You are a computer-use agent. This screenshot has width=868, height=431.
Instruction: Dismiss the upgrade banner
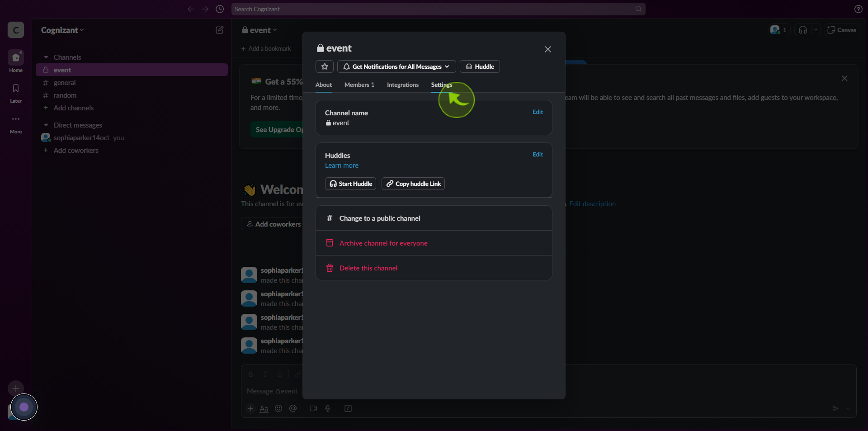tap(844, 78)
